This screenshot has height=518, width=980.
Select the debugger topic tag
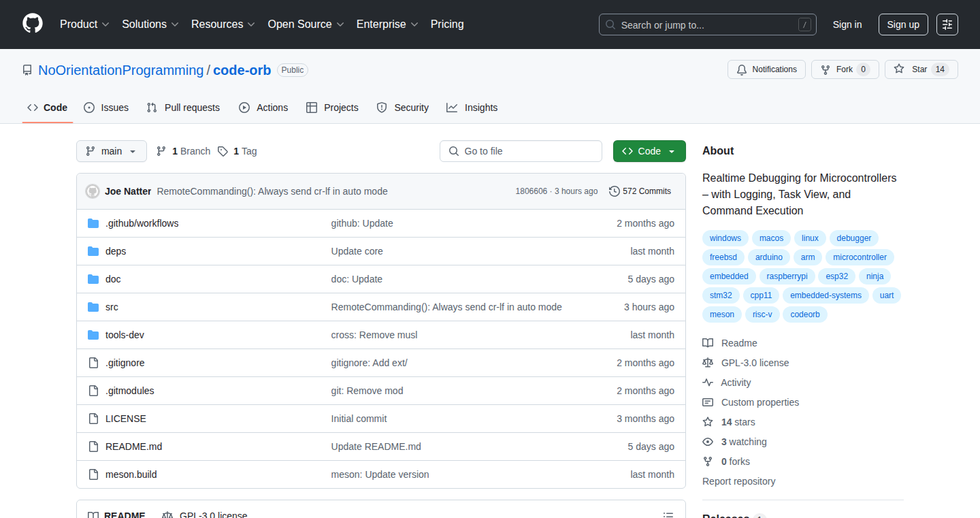(x=854, y=238)
